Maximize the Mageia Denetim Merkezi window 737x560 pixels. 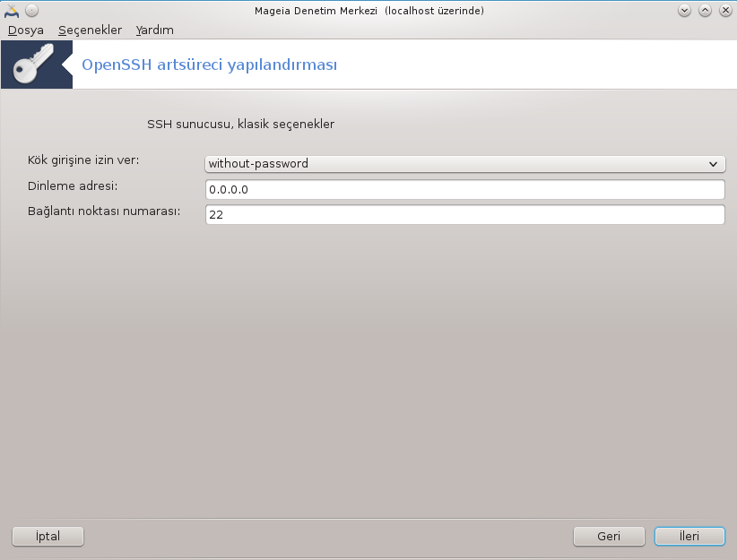pos(705,11)
